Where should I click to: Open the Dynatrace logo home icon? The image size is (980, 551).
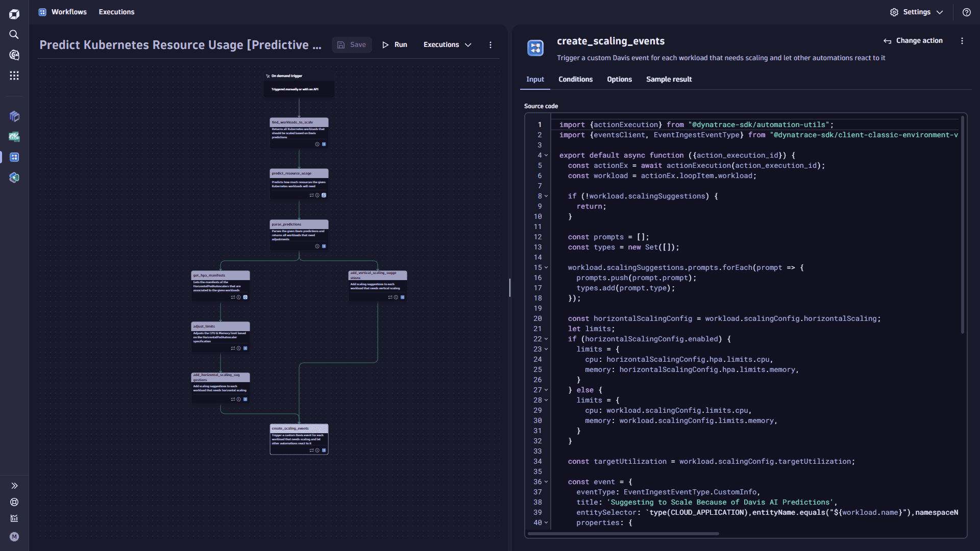pos(14,14)
